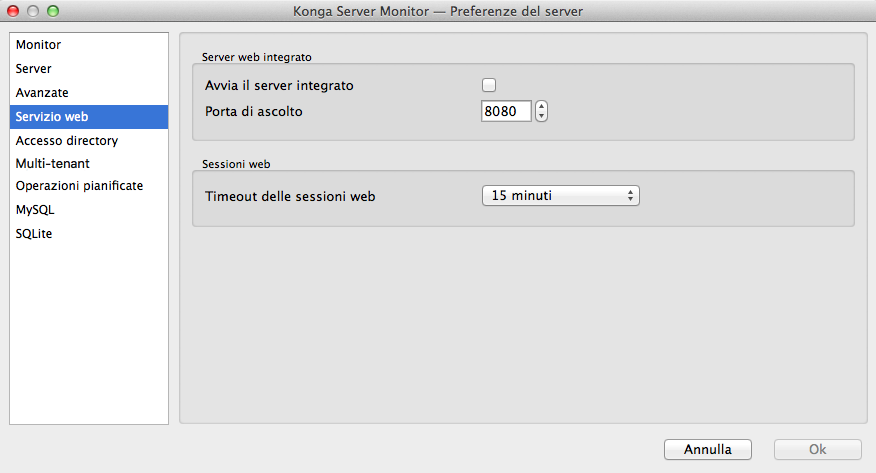Open Operazioni pianificate in the sidebar

pyautogui.click(x=80, y=186)
